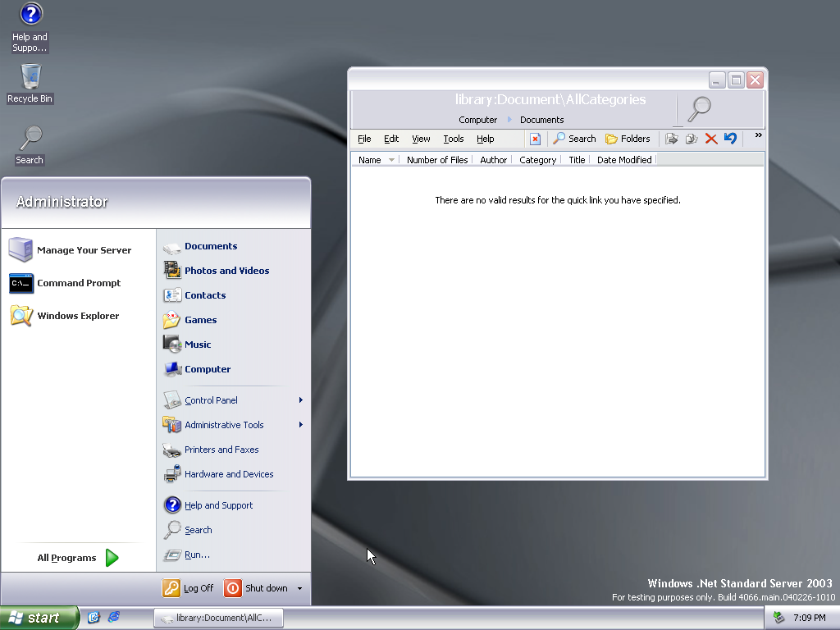Open All Programs list
The height and width of the screenshot is (630, 840).
[x=78, y=558]
